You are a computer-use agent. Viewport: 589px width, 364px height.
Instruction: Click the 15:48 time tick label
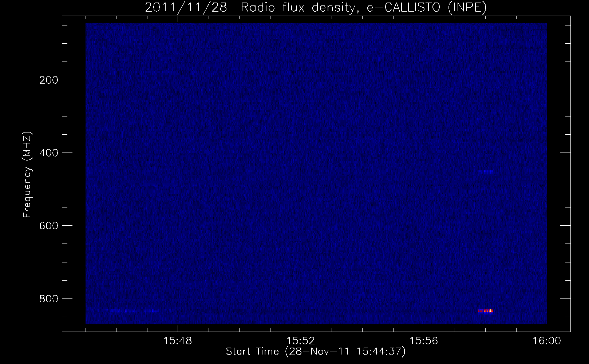tap(178, 341)
